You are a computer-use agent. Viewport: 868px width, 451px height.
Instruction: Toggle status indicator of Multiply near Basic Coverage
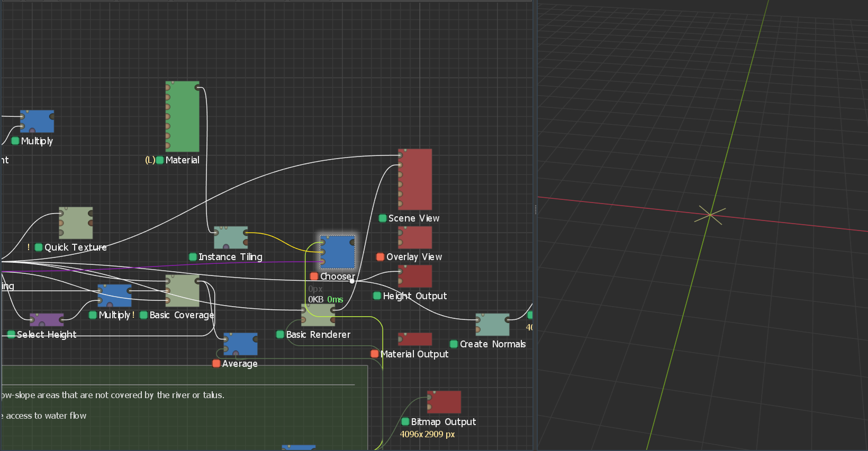point(93,315)
